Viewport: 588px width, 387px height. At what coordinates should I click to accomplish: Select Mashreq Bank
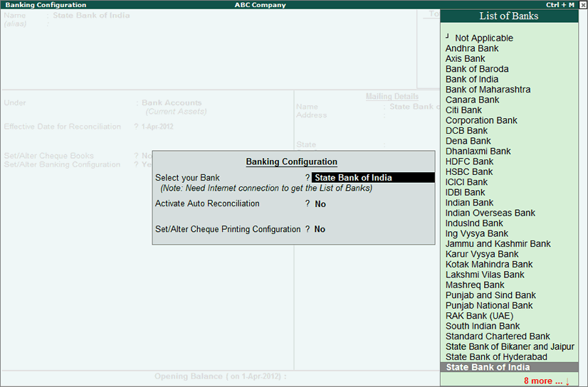[x=475, y=285]
